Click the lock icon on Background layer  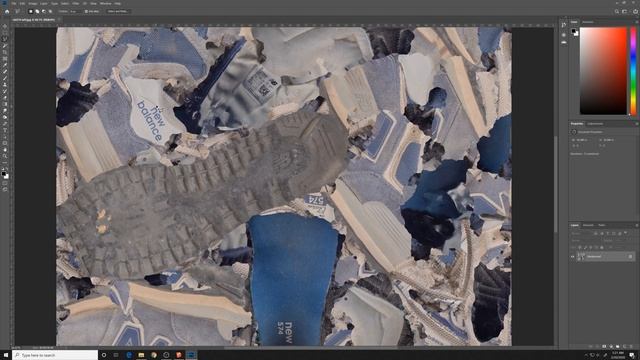[630, 257]
